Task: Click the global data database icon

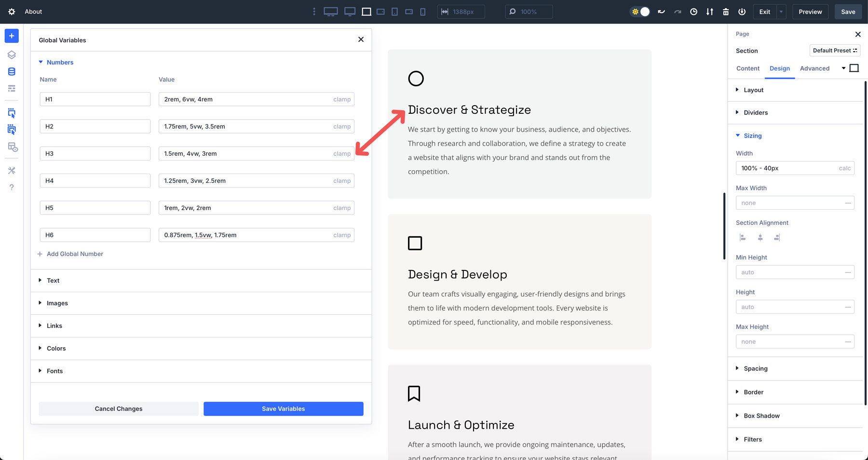Action: pos(11,71)
